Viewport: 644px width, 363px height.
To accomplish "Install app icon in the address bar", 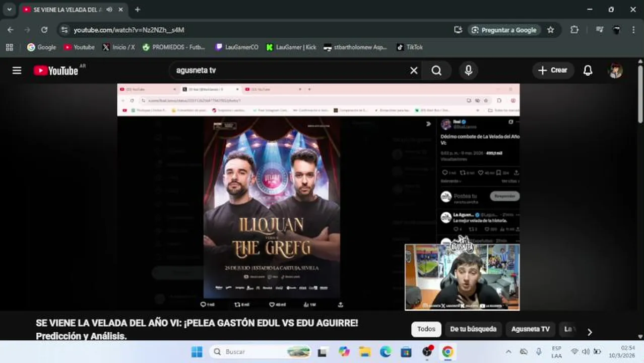I will click(x=458, y=30).
